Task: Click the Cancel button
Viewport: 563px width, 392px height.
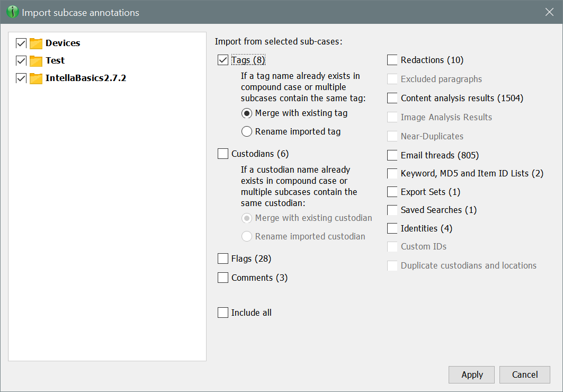Action: pos(524,375)
